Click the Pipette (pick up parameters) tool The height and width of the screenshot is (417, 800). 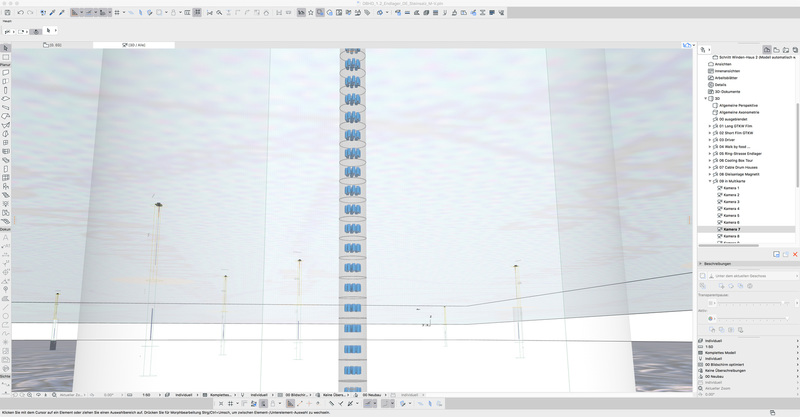click(x=51, y=13)
